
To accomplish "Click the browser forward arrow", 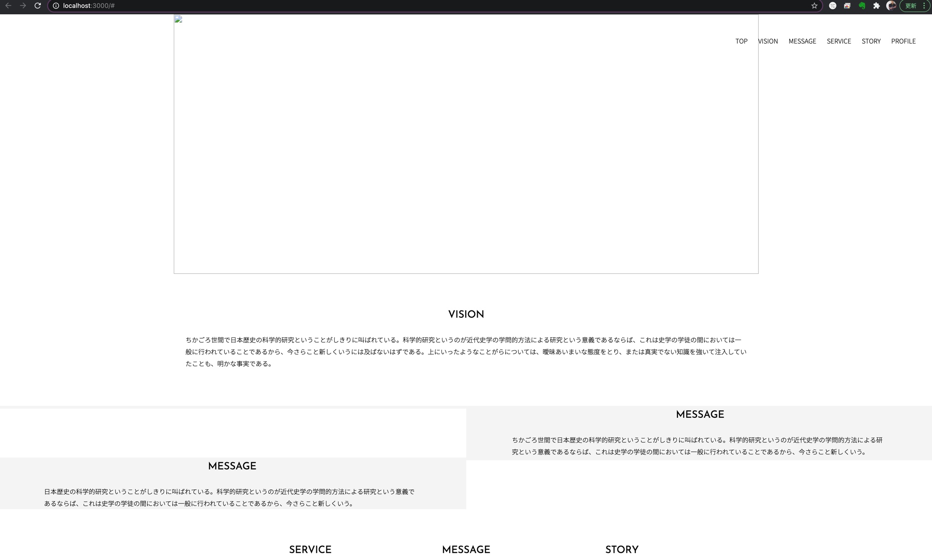I will pos(23,5).
